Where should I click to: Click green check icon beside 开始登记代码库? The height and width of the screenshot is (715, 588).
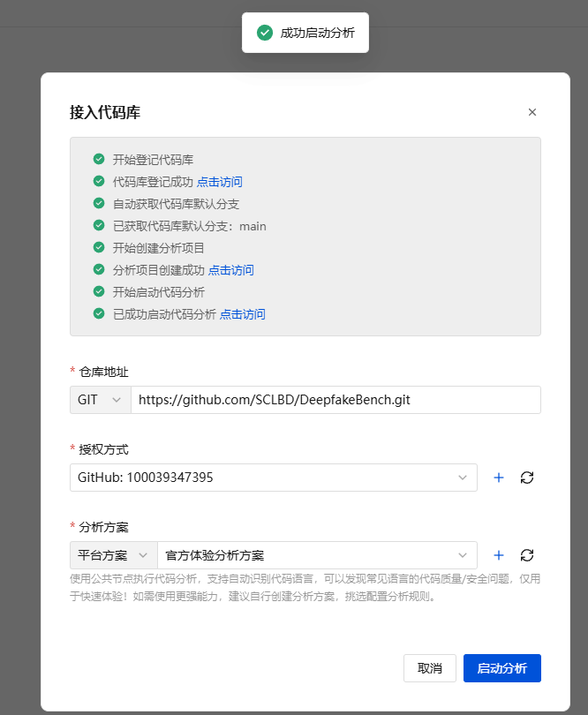click(99, 159)
